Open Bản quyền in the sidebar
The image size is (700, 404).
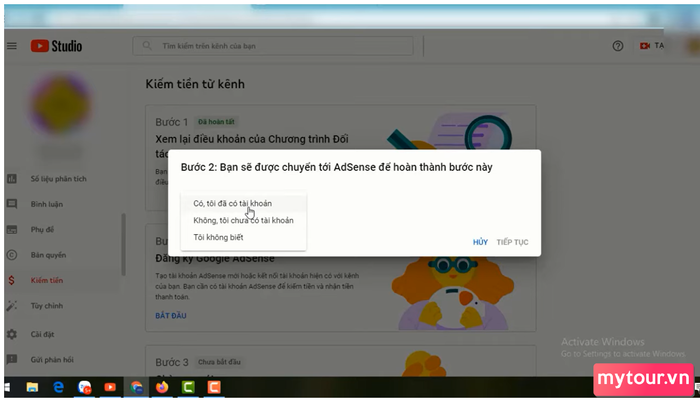(x=48, y=255)
